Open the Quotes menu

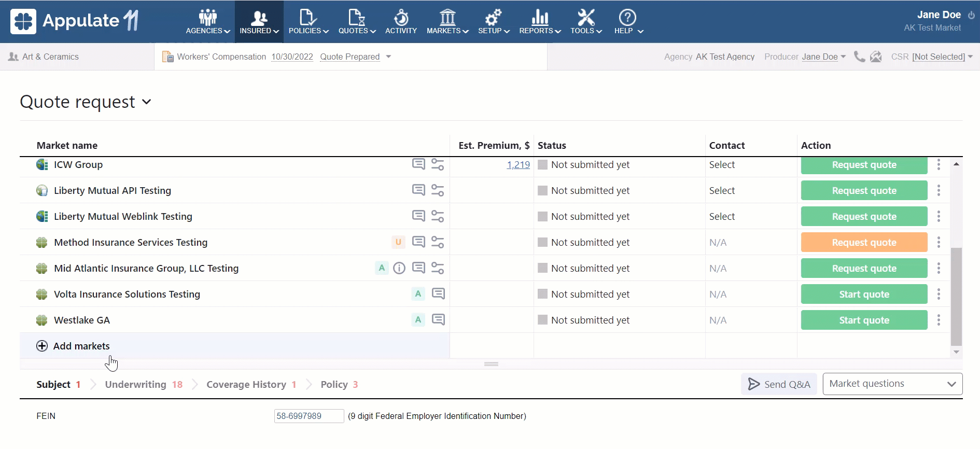click(357, 21)
